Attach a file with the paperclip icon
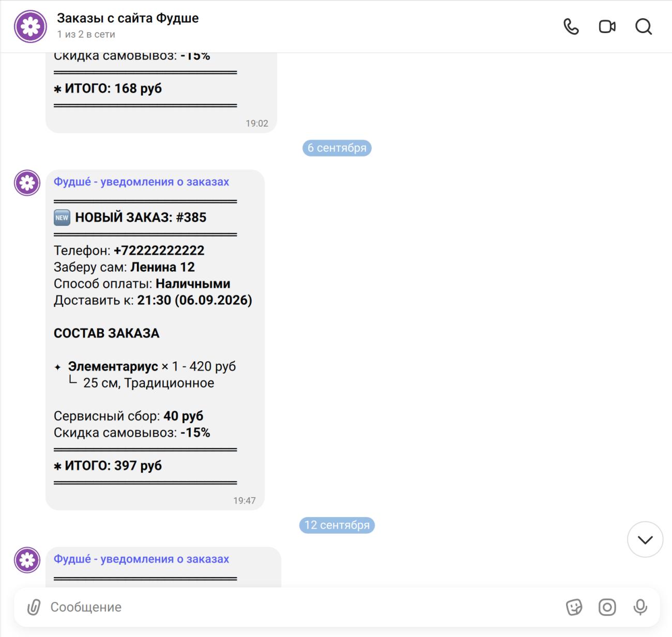The height and width of the screenshot is (637, 672). (34, 607)
